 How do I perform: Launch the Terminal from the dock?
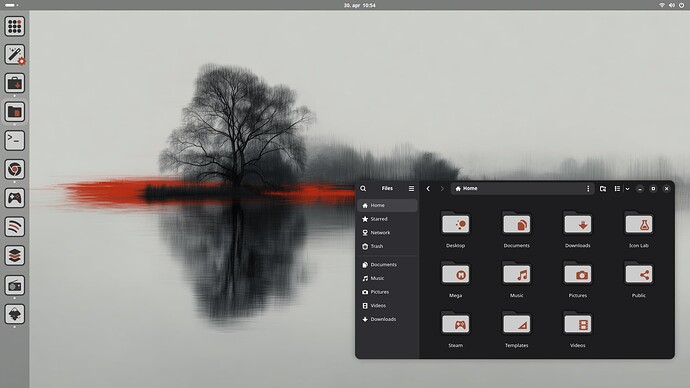click(x=15, y=141)
